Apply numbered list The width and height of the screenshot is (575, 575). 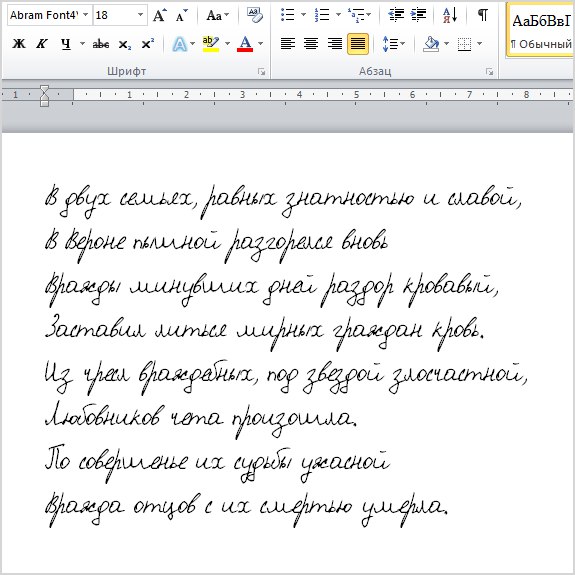[322, 15]
